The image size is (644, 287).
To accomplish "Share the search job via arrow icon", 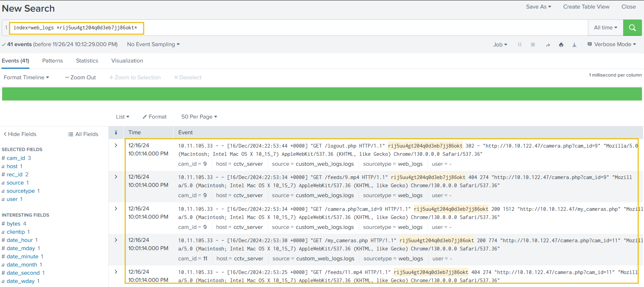I will [x=548, y=45].
